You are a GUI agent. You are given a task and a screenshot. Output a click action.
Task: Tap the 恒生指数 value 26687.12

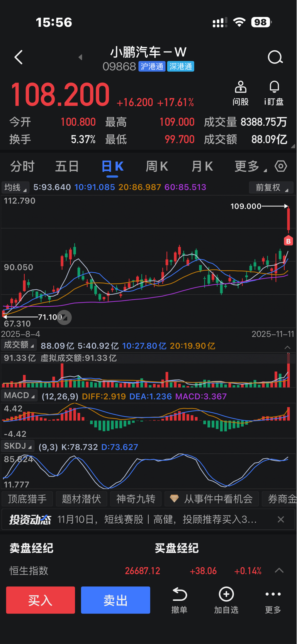(x=143, y=571)
